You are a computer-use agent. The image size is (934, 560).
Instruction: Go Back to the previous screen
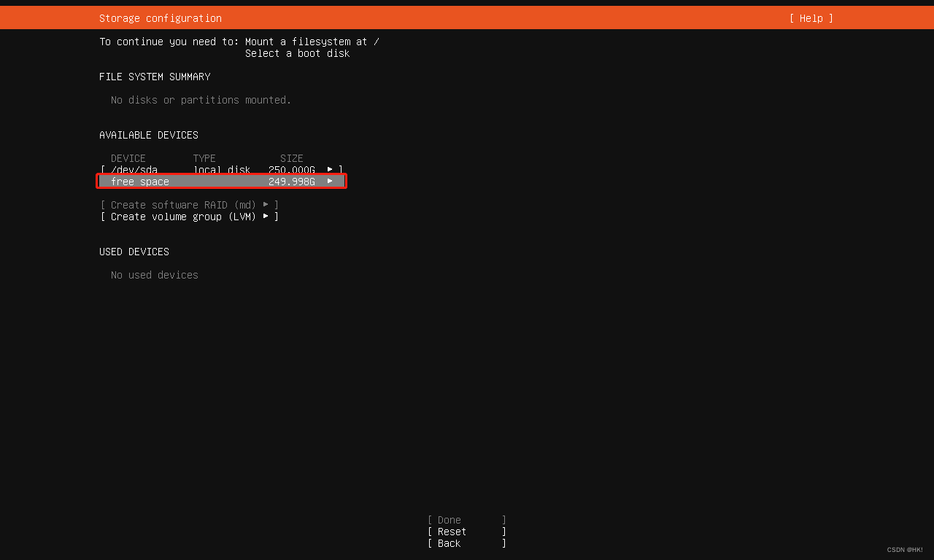[467, 543]
